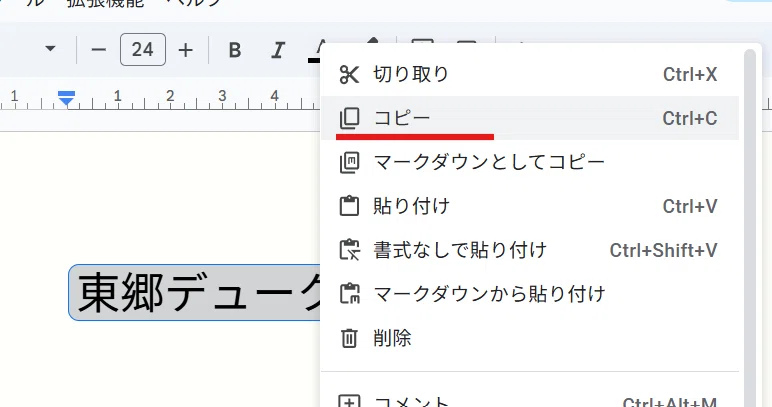
Task: Click the Ctrl+C shortcut label
Action: (689, 119)
